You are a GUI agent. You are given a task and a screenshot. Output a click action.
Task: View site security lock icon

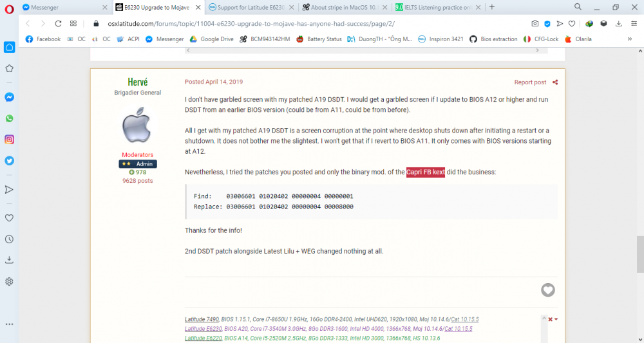pyautogui.click(x=96, y=24)
